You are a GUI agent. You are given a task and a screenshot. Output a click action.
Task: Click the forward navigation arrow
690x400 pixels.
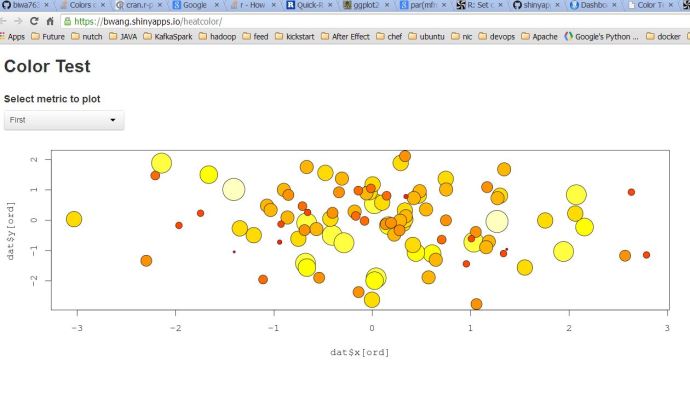19,21
